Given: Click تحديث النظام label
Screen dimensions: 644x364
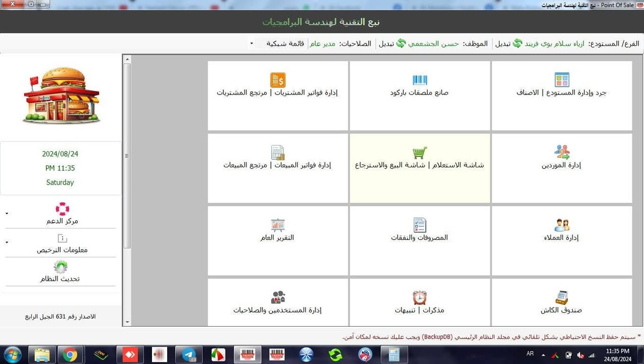Looking at the screenshot, I should 60,279.
